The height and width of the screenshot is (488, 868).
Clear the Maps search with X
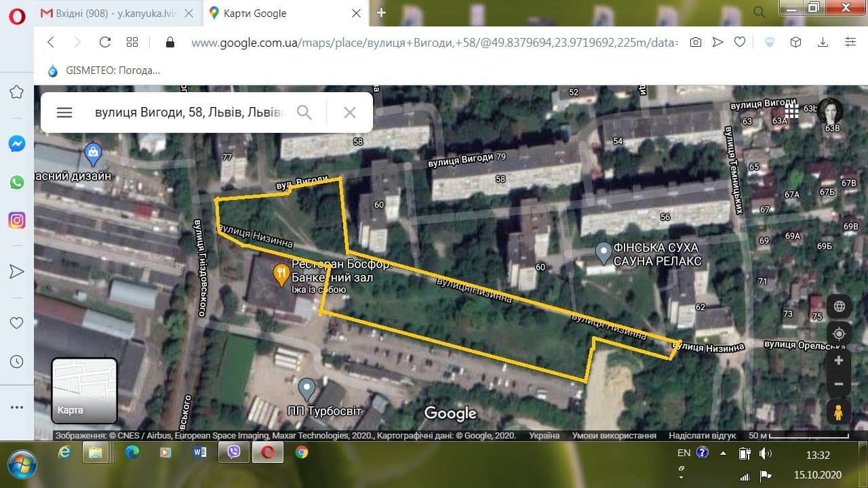point(350,113)
